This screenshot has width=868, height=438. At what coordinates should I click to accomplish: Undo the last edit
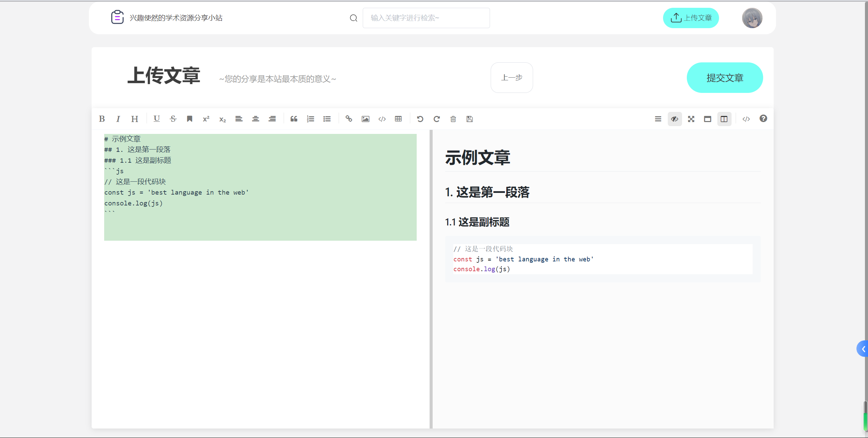click(420, 119)
